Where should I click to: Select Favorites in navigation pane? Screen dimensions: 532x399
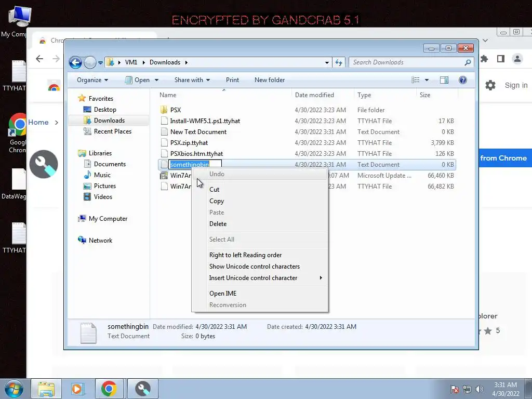[101, 98]
